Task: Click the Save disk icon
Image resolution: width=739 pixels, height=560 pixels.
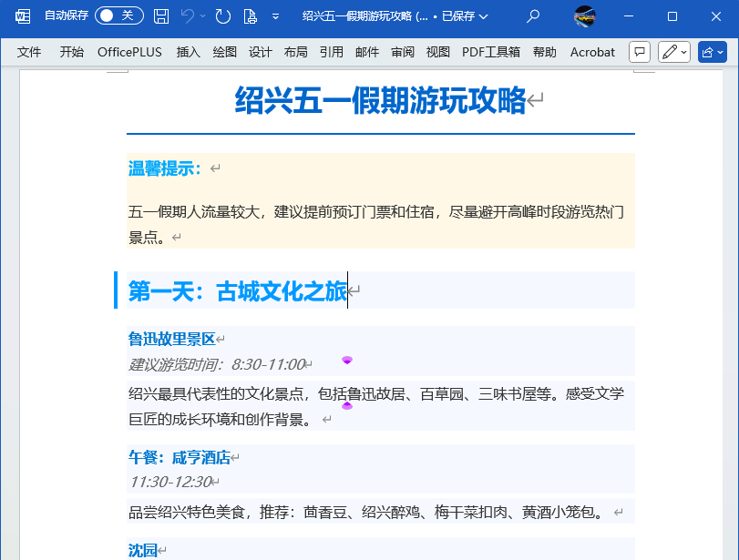Action: pos(161,15)
